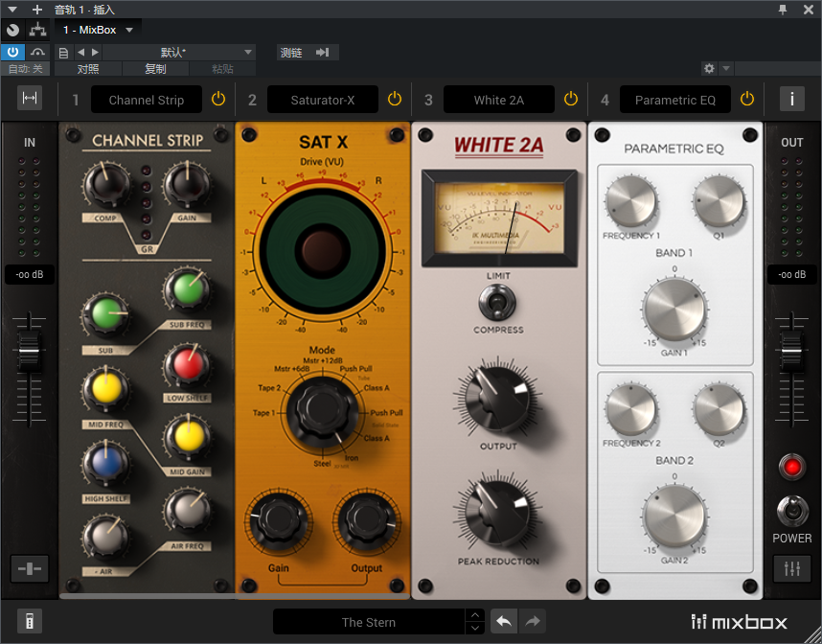Toggle Saturator-X slot power button
This screenshot has width=822, height=644.
click(x=394, y=99)
